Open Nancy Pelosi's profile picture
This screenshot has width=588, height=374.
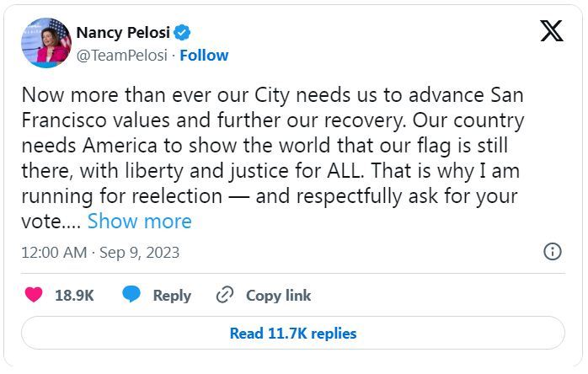[x=46, y=43]
